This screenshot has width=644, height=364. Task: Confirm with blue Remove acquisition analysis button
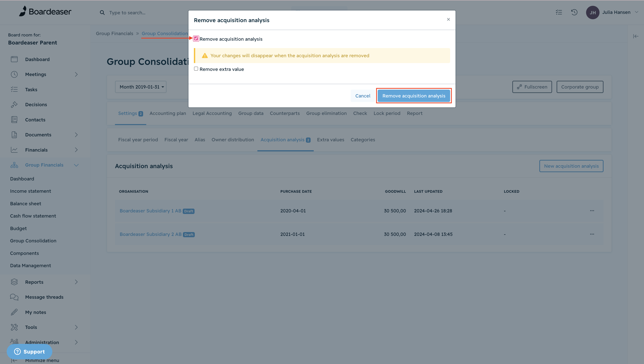coord(414,96)
